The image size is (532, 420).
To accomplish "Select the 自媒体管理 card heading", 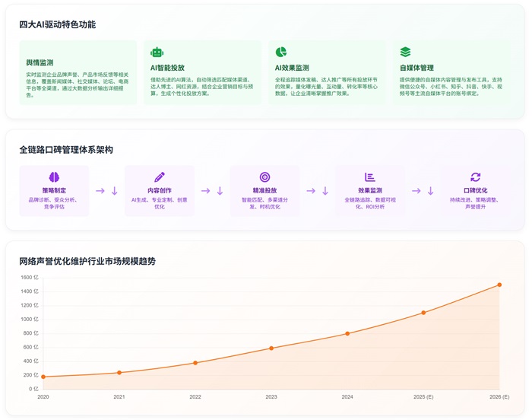I will tap(416, 68).
